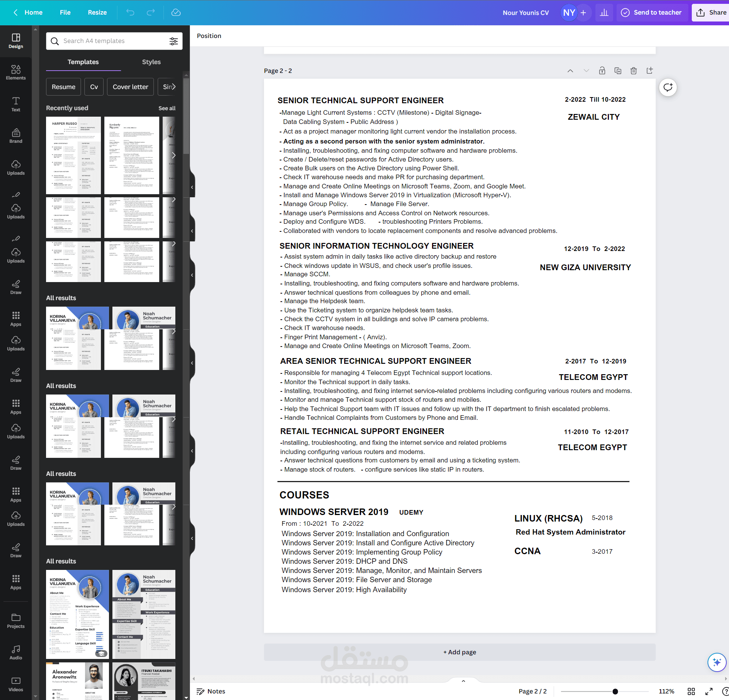Select the ZEWAIL CITY text
The width and height of the screenshot is (729, 700).
click(594, 117)
